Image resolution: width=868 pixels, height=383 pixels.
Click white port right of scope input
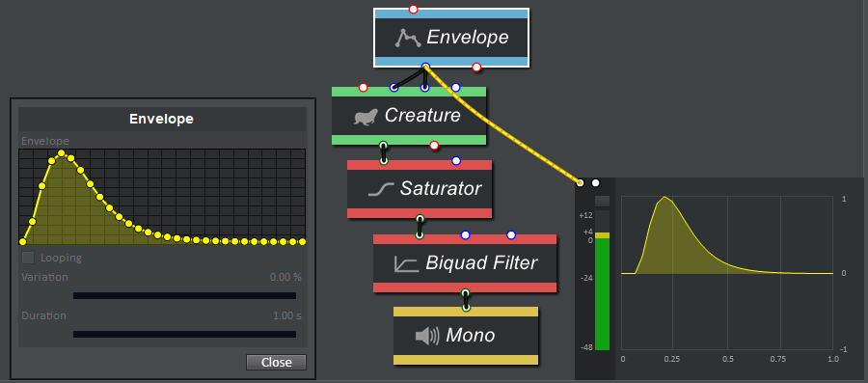(595, 182)
